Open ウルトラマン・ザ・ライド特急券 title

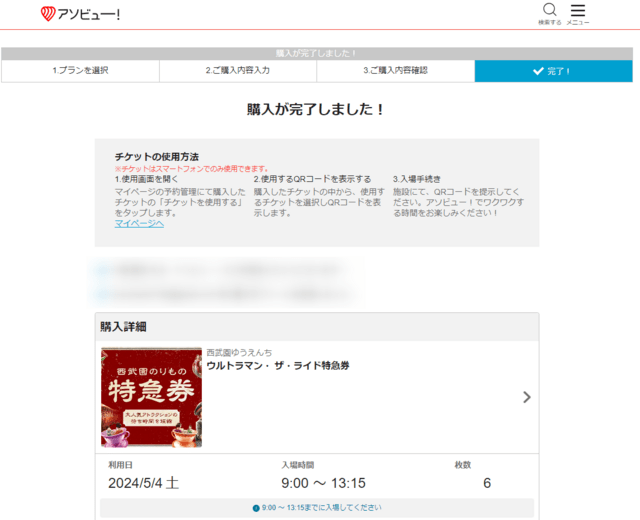pyautogui.click(x=278, y=366)
